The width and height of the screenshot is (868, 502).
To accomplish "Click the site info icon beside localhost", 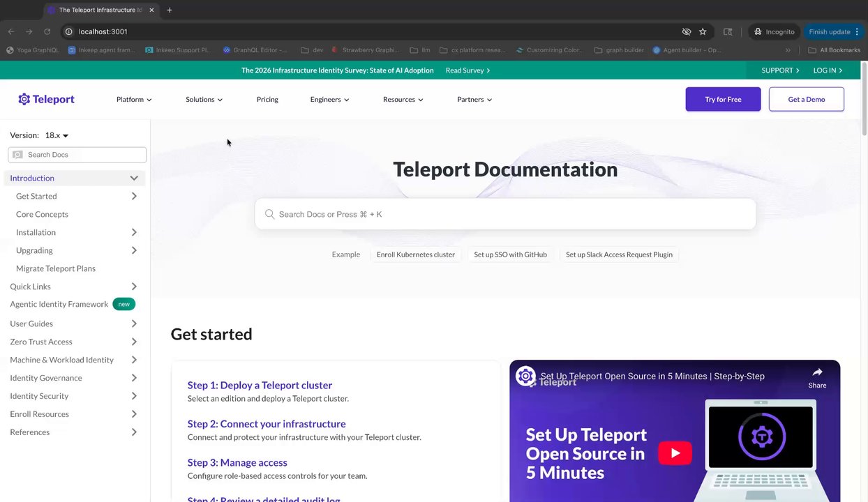I will coord(68,31).
